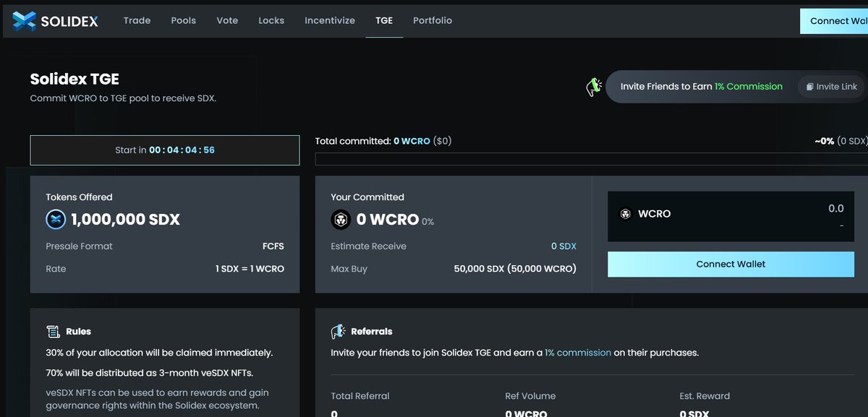Click the WCRO amount input field showing 0.0
868x417 pixels.
coord(731,216)
